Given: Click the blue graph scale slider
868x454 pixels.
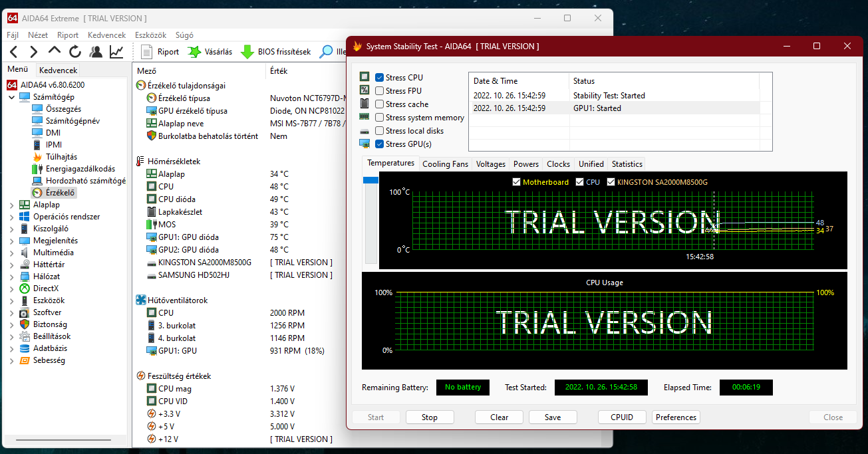Looking at the screenshot, I should [x=370, y=180].
